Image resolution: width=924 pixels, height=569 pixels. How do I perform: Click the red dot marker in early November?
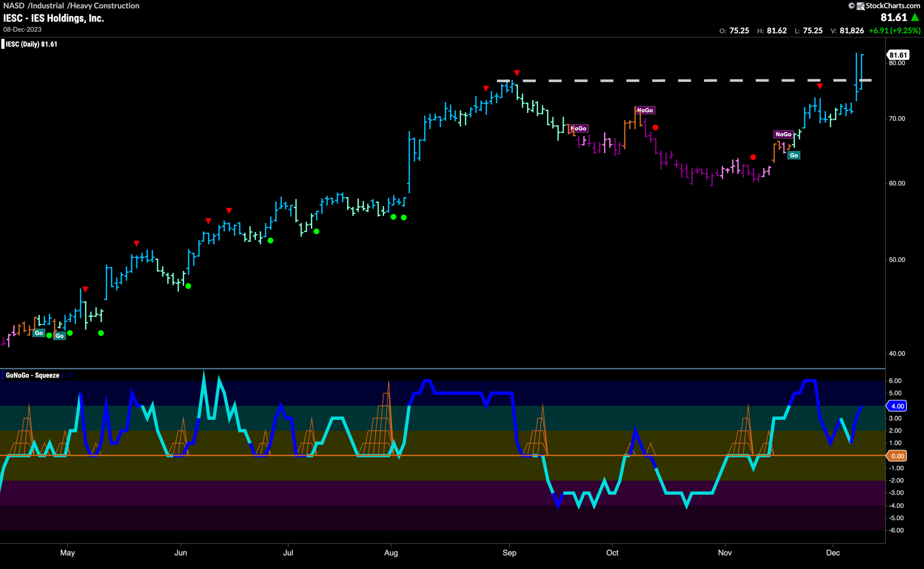coord(753,157)
